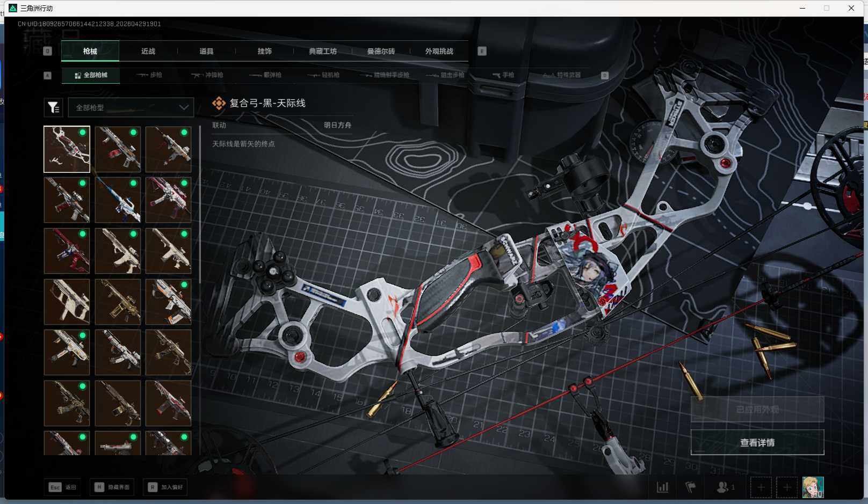Select the blue-and-white rifle skin thumbnail
868x504 pixels.
(x=118, y=200)
